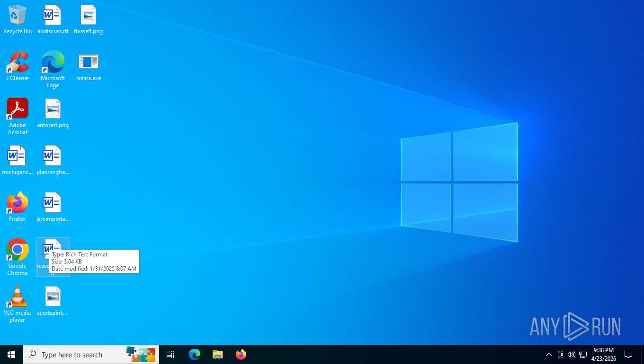Click the Type here to search box

point(91,355)
